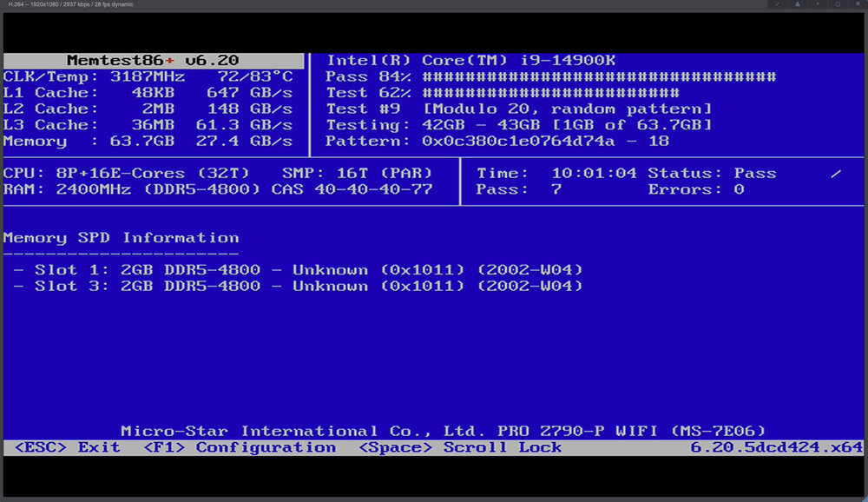Screen dimensions: 868x502
Task: Click the pin icon in title bar
Action: [x=777, y=3]
